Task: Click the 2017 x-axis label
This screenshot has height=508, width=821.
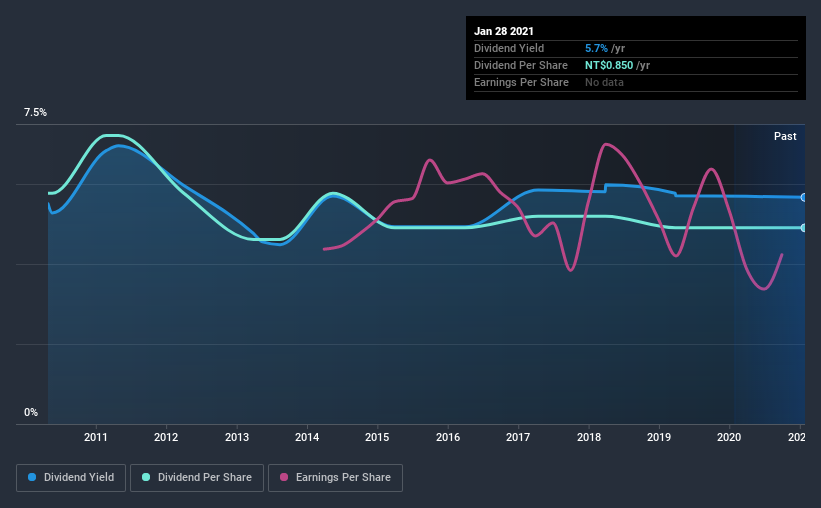Action: [518, 437]
